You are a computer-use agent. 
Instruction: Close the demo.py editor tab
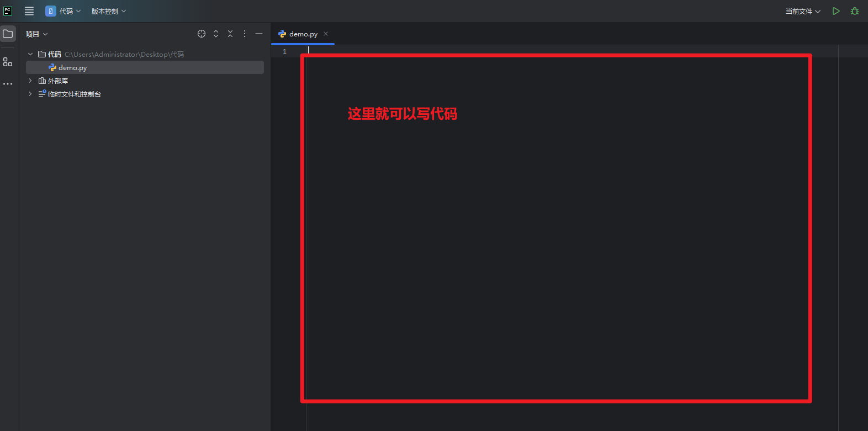point(326,34)
